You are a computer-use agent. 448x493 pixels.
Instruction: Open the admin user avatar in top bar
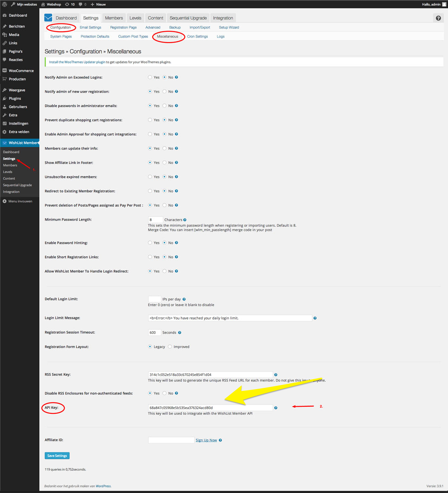444,5
